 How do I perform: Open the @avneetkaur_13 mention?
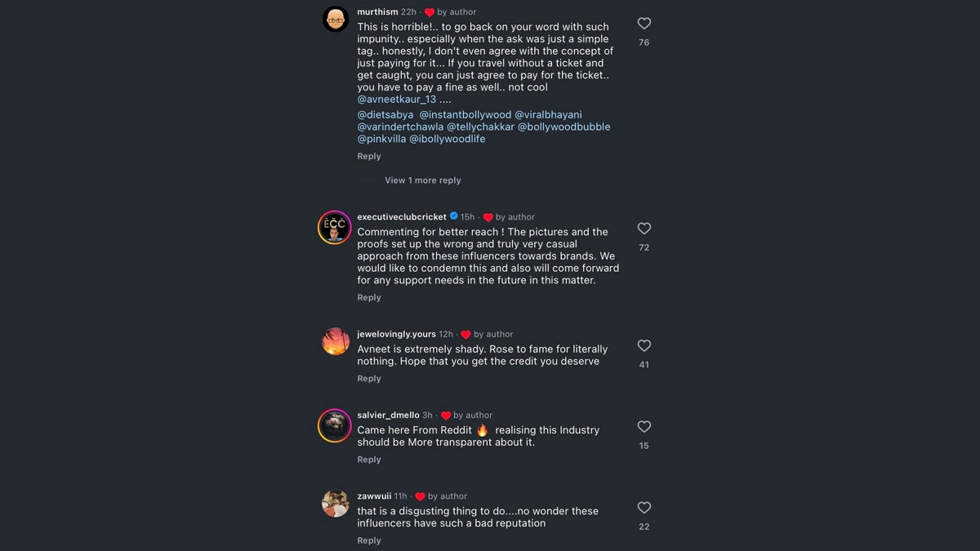(397, 100)
